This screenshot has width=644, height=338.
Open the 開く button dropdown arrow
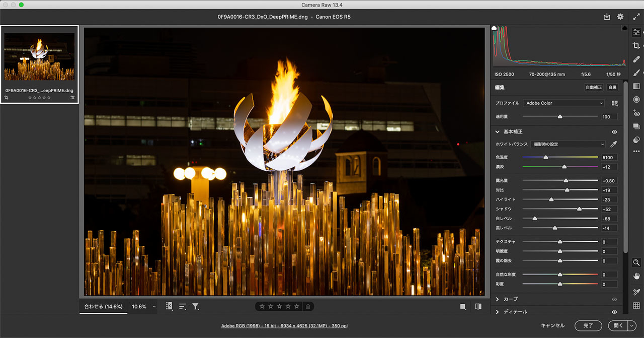[x=632, y=326]
